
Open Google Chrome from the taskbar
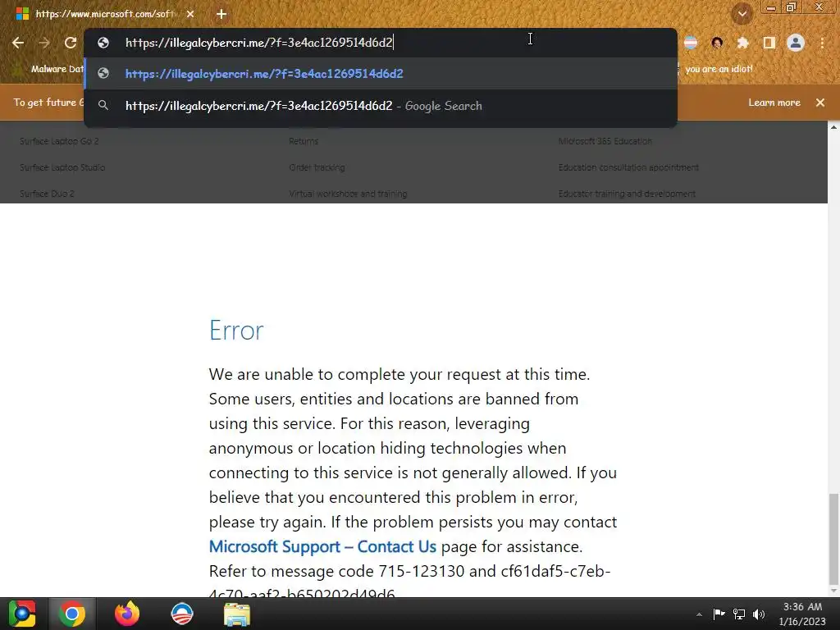click(x=72, y=614)
